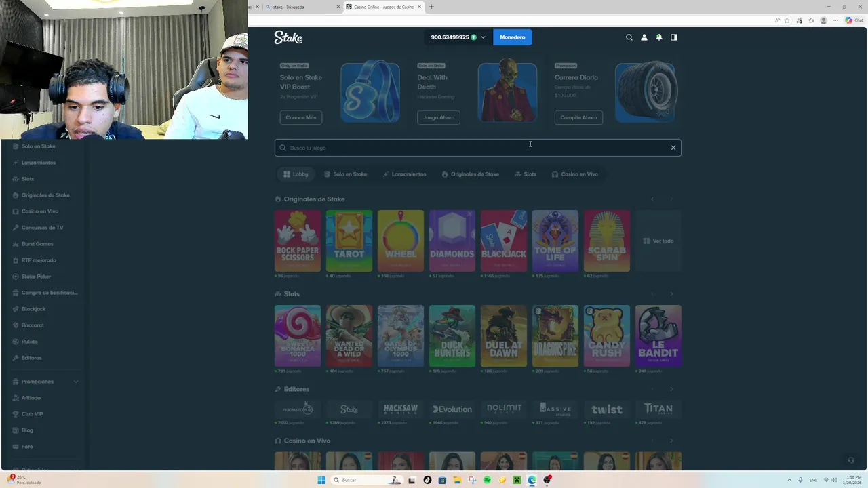This screenshot has width=868, height=488.
Task: Click the Conoce Más button
Action: coord(300,117)
